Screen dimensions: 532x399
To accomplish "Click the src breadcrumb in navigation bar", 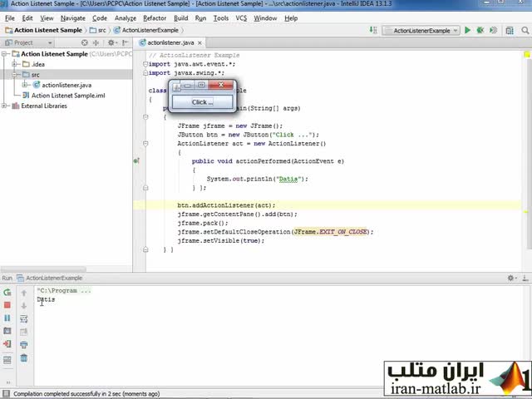I will click(98, 30).
